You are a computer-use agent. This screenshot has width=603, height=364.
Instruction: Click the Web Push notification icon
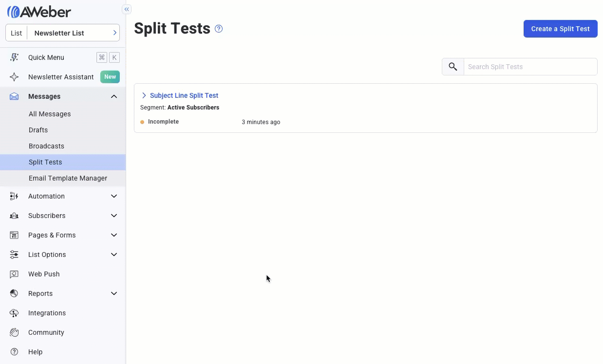14,274
